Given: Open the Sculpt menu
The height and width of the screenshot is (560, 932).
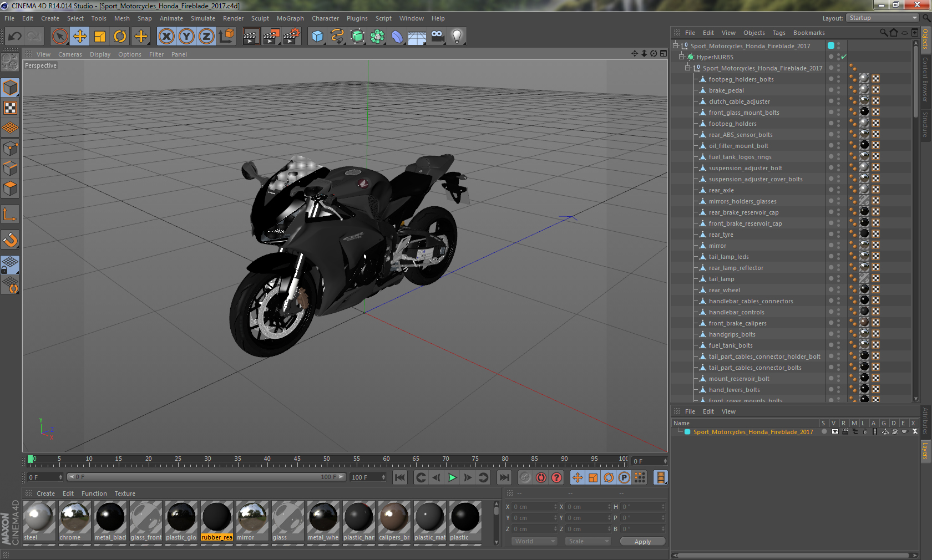Looking at the screenshot, I should click(260, 18).
